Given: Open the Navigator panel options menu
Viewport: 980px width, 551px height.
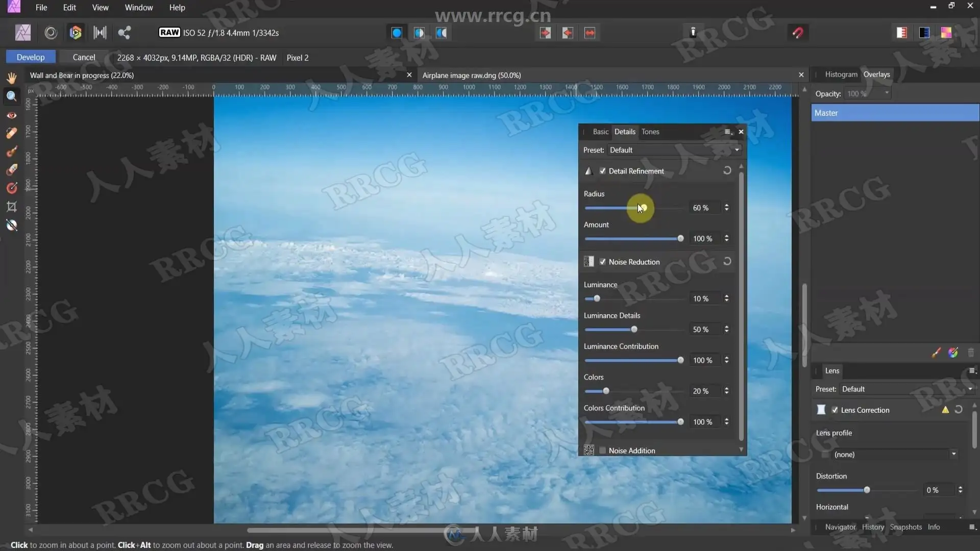Looking at the screenshot, I should tap(972, 527).
